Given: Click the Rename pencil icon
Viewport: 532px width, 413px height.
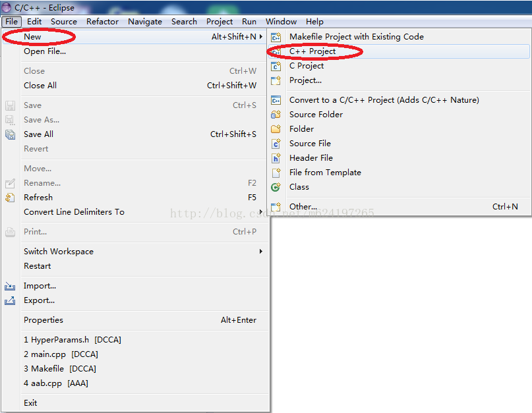Looking at the screenshot, I should click(10, 183).
